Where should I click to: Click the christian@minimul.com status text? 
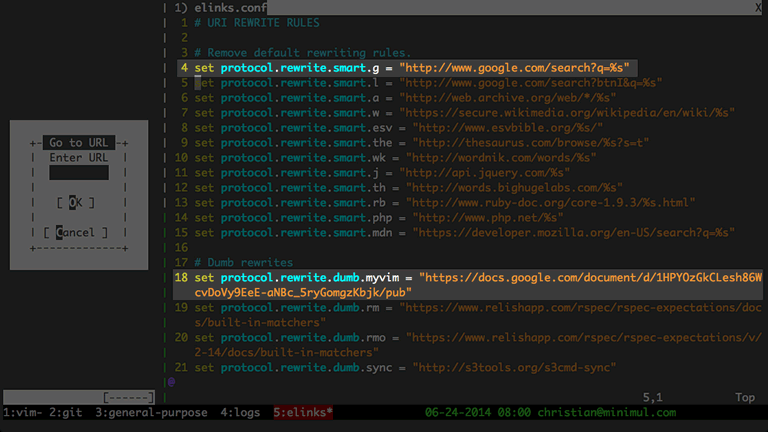(x=606, y=412)
